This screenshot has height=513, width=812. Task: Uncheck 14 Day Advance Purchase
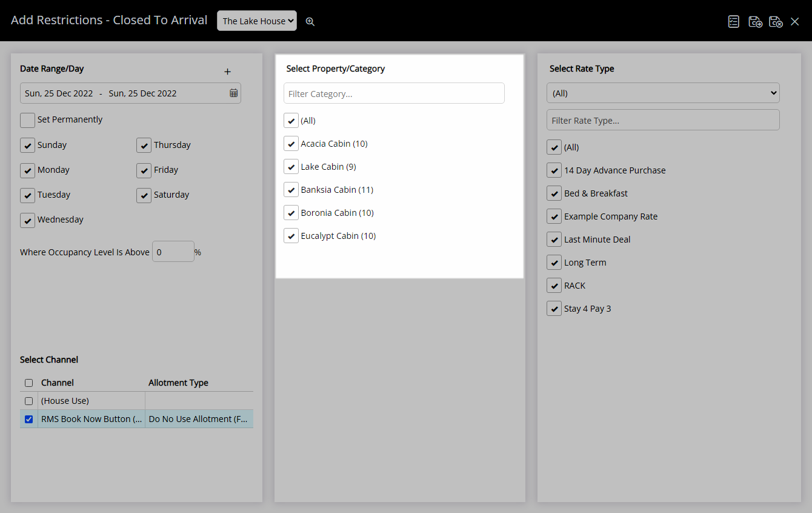coord(554,170)
